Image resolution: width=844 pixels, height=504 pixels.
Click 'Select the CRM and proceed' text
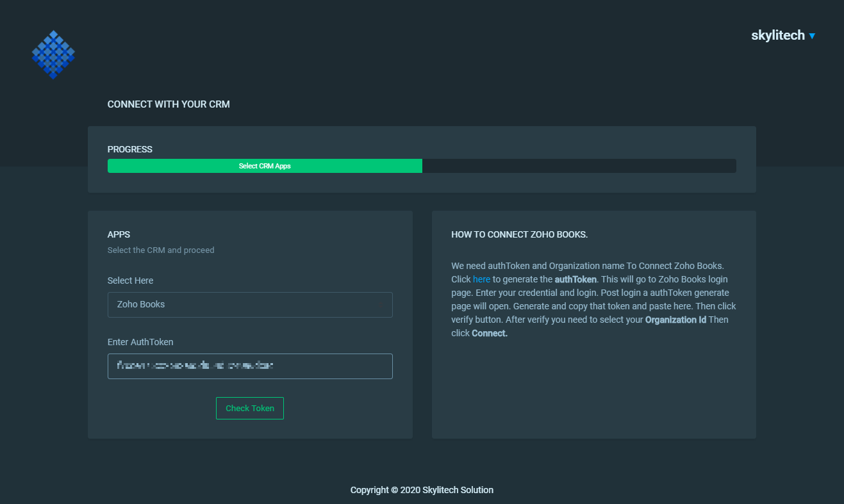pos(161,250)
